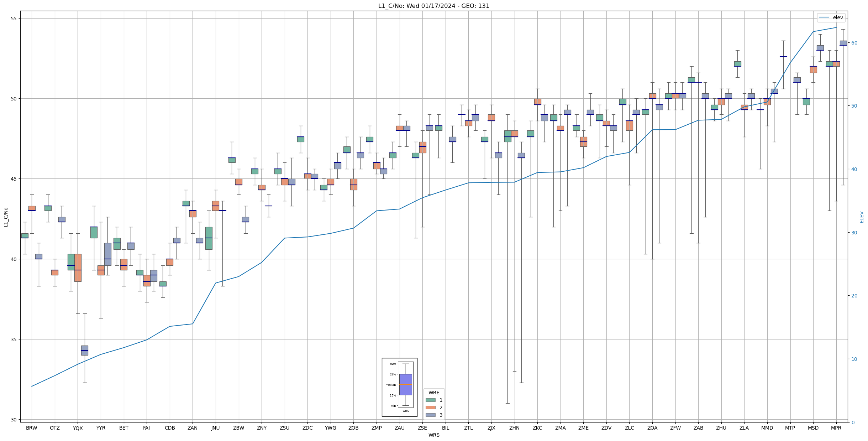Click the MSD station label
The height and width of the screenshot is (441, 868).
click(813, 428)
